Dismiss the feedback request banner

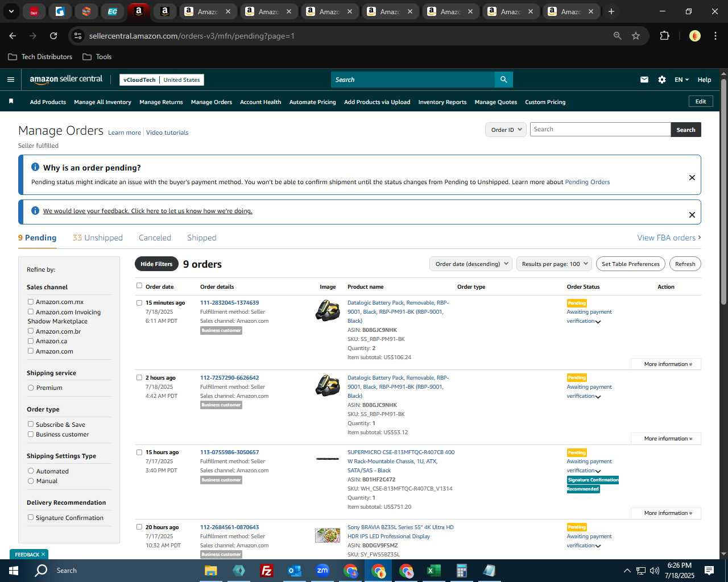692,215
